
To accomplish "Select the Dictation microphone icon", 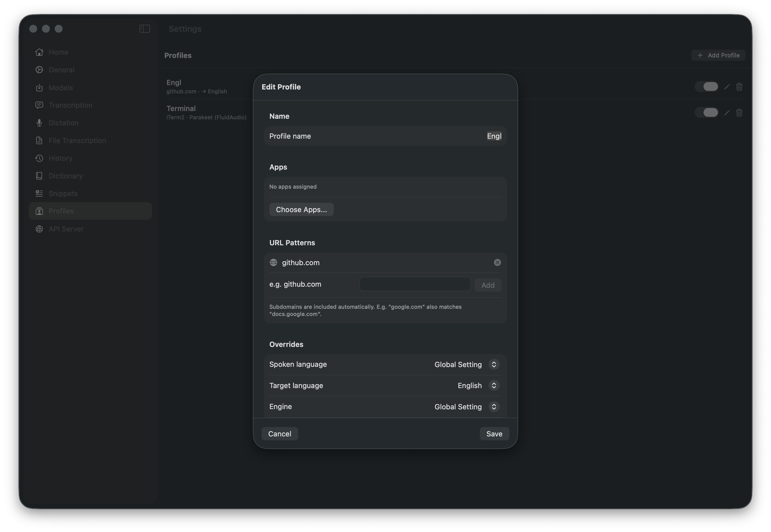I will click(x=39, y=123).
